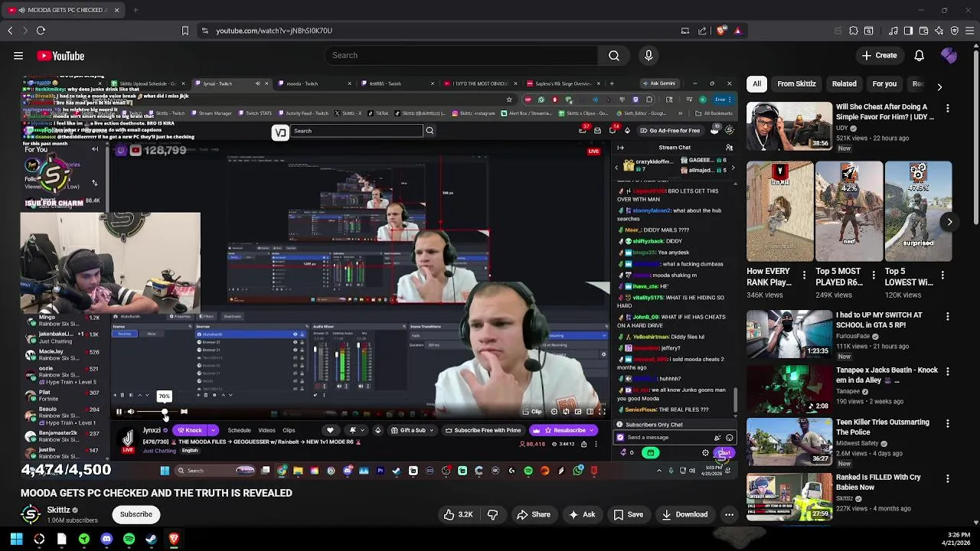Open the Windows Start menu
Image resolution: width=980 pixels, height=551 pixels.
16,539
